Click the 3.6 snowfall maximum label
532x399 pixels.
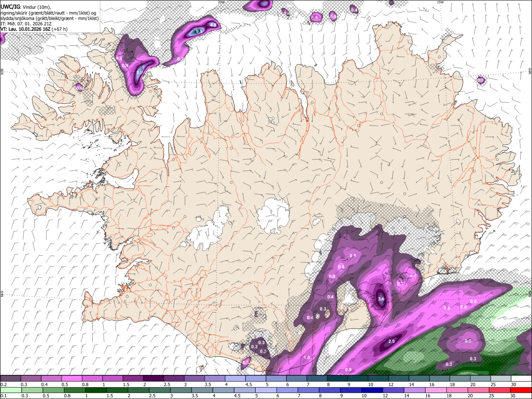tap(381, 299)
